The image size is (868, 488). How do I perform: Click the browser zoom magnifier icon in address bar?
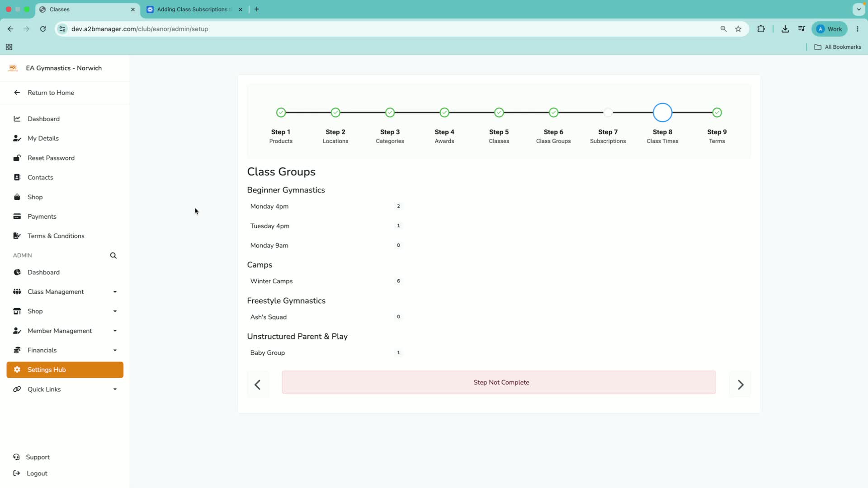pyautogui.click(x=723, y=29)
